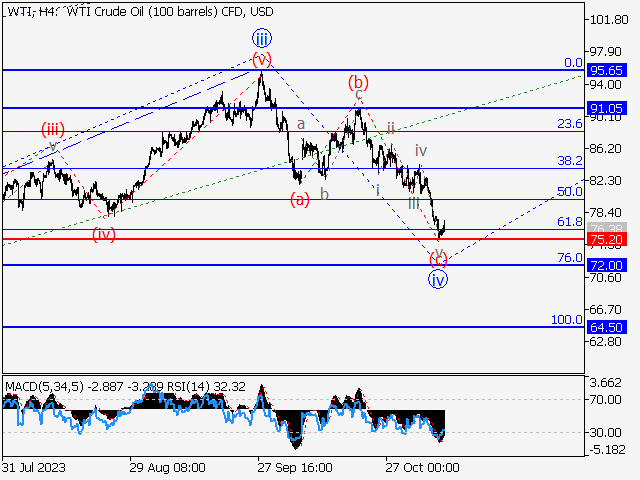This screenshot has width=640, height=480.
Task: Click the gray wave 'i' label
Action: point(378,189)
